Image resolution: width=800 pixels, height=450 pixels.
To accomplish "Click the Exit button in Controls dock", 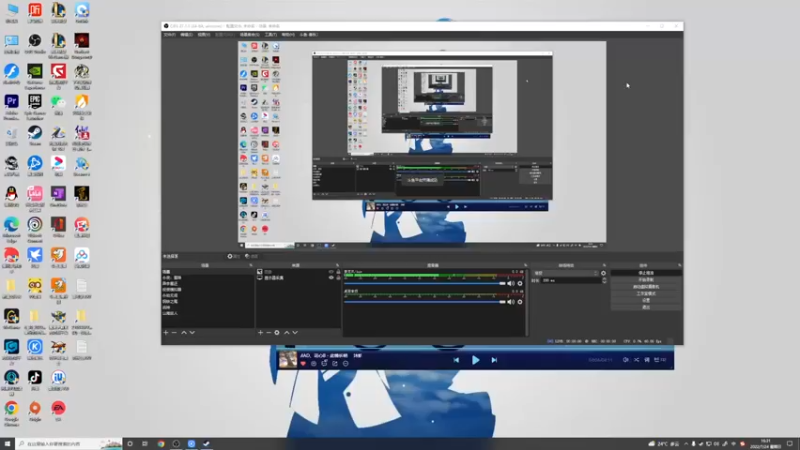I will tap(646, 307).
